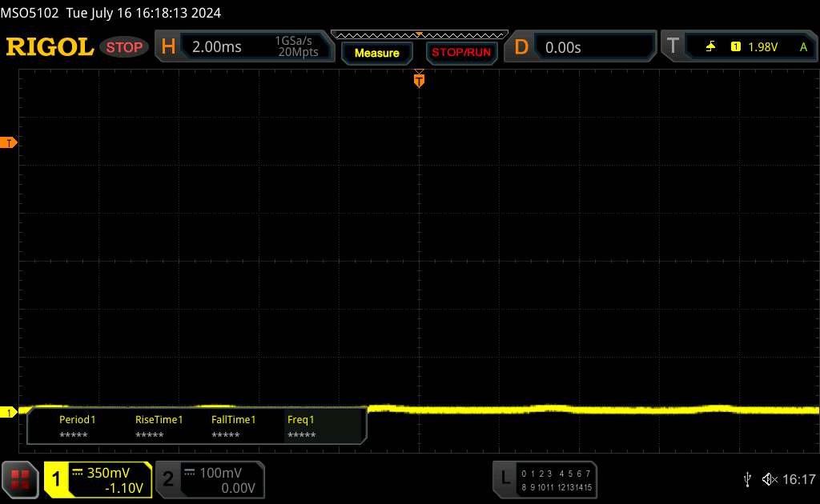Click the 100mV channel 2 vertical scale

pos(220,473)
